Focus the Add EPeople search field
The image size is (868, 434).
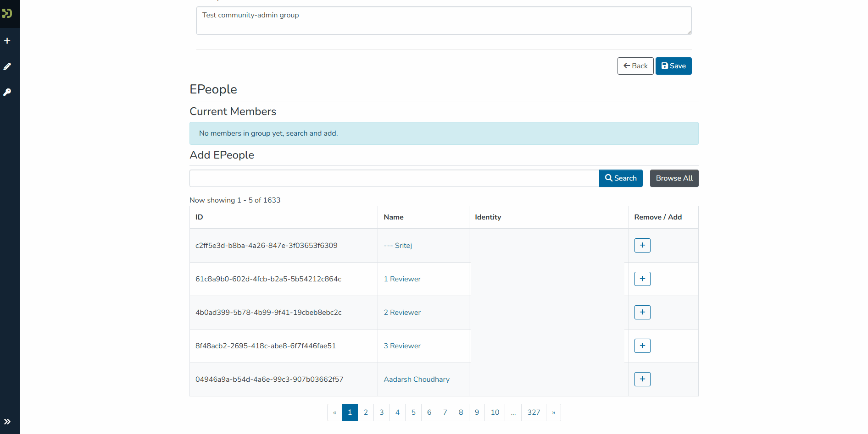(394, 178)
